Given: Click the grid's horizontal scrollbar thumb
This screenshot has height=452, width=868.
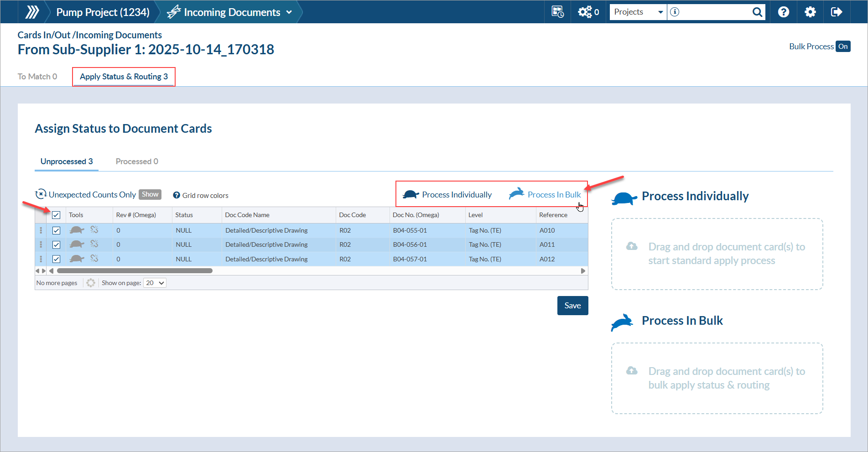Looking at the screenshot, I should tap(135, 271).
